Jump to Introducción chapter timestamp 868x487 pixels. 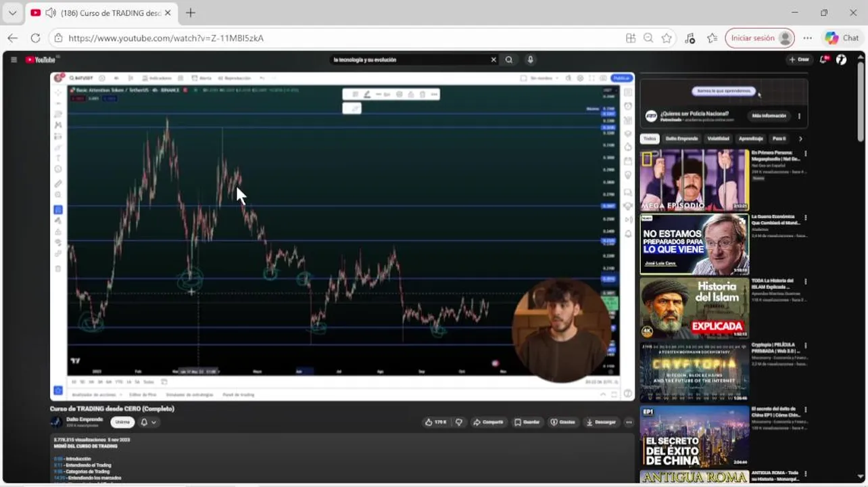[x=57, y=459]
